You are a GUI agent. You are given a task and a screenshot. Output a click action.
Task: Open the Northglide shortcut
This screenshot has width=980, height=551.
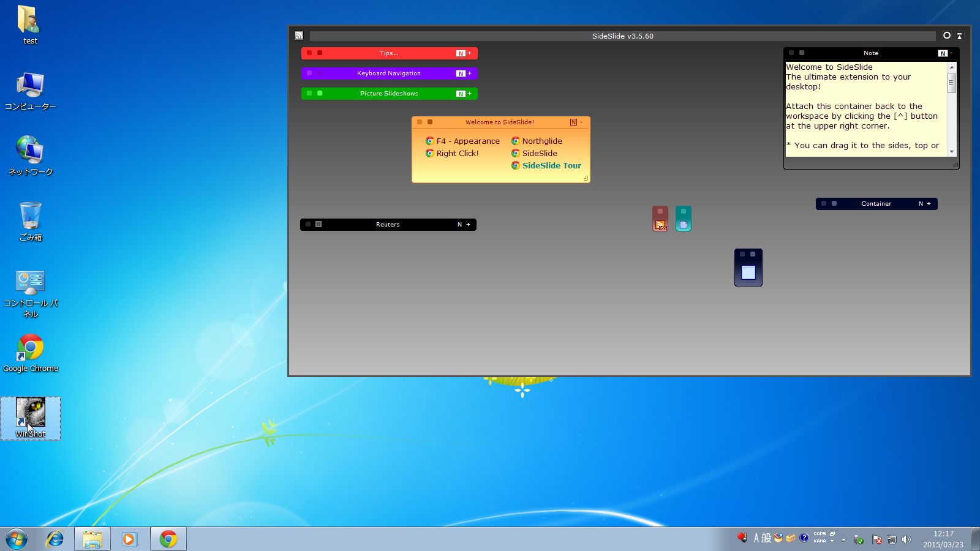click(537, 141)
